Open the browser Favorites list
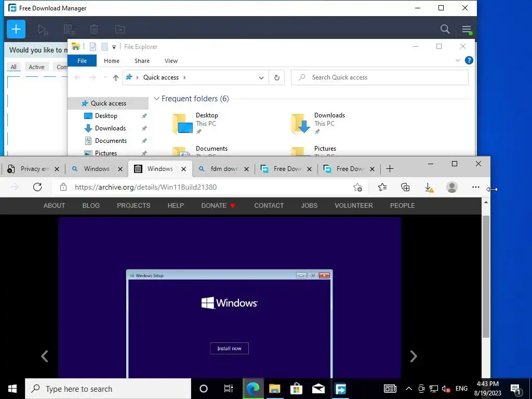This screenshot has width=532, height=399. [382, 187]
